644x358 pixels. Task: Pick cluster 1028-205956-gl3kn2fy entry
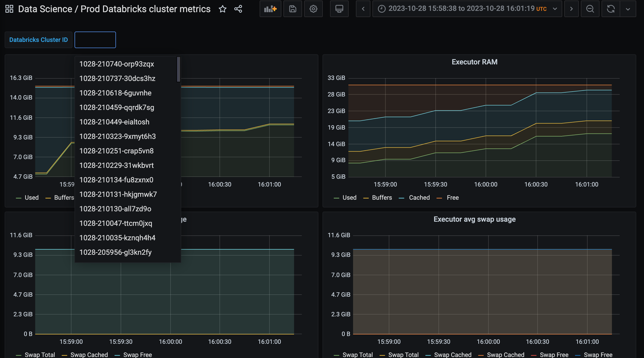[x=115, y=252]
